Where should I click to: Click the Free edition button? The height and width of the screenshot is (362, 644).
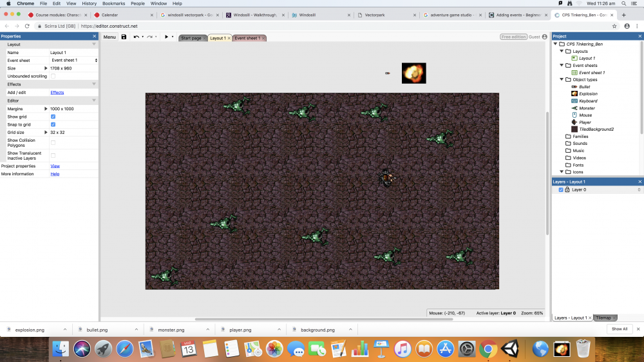tap(513, 37)
